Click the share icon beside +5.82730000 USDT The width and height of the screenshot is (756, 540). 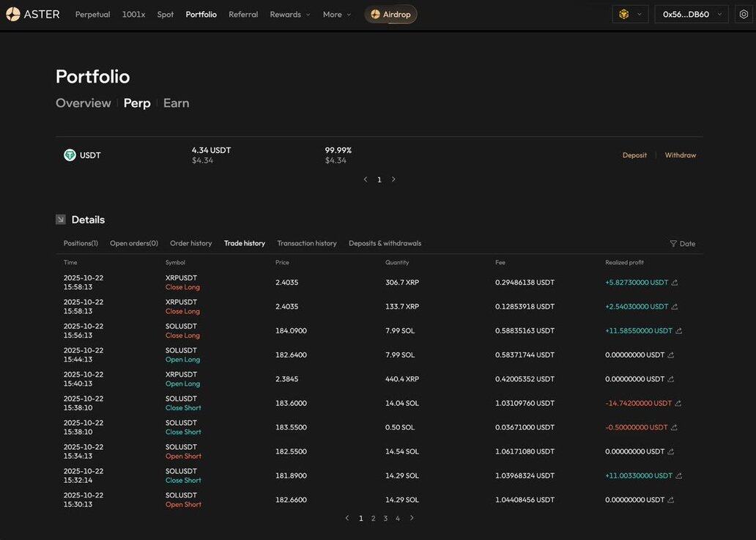click(x=675, y=283)
